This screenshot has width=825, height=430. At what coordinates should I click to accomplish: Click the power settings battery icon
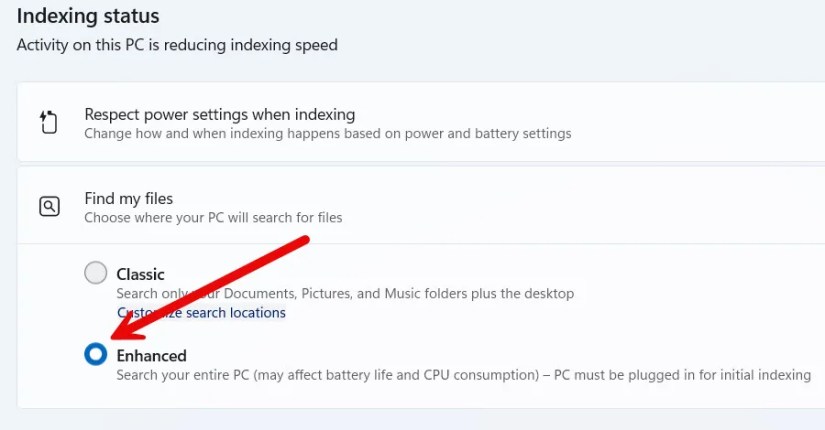[x=49, y=123]
